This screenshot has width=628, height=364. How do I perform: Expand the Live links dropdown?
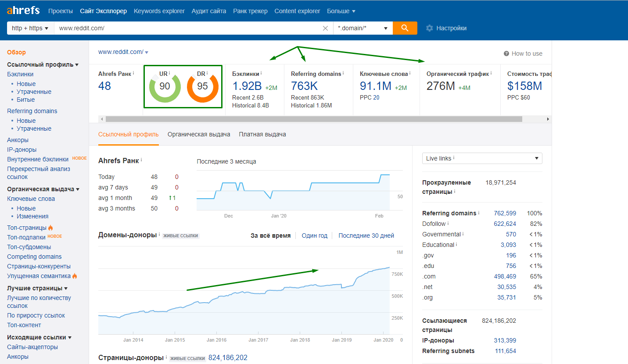tap(482, 158)
